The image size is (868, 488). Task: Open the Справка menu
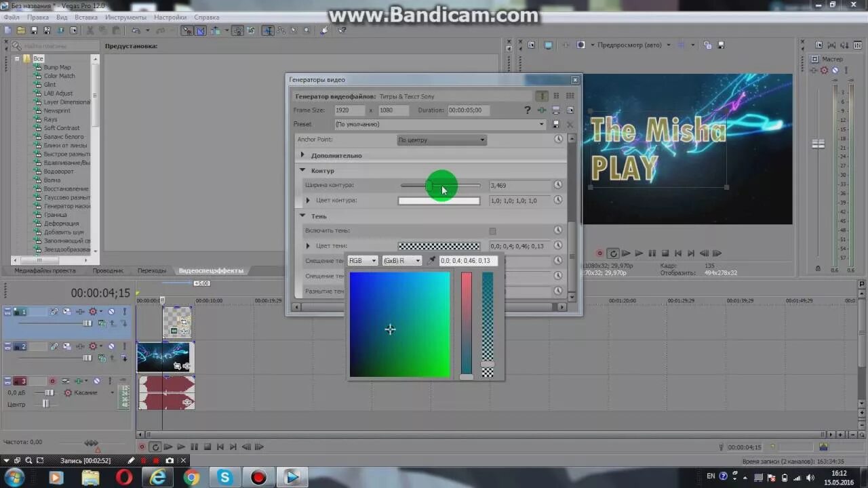[206, 17]
